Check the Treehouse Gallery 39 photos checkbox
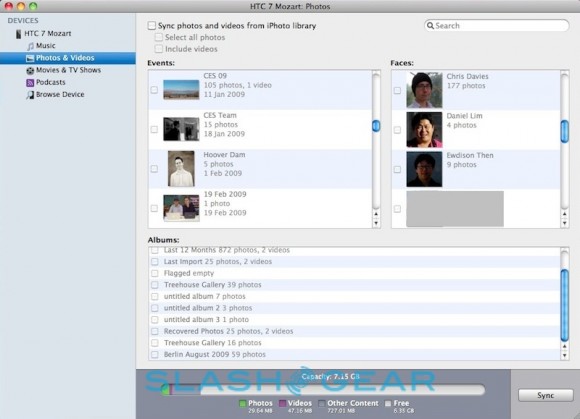 (155, 285)
